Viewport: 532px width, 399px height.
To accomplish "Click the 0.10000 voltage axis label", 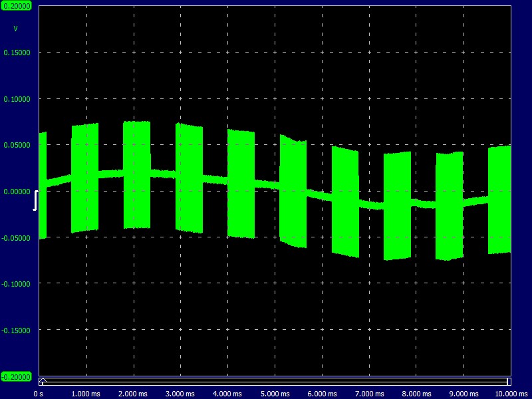I will point(17,99).
